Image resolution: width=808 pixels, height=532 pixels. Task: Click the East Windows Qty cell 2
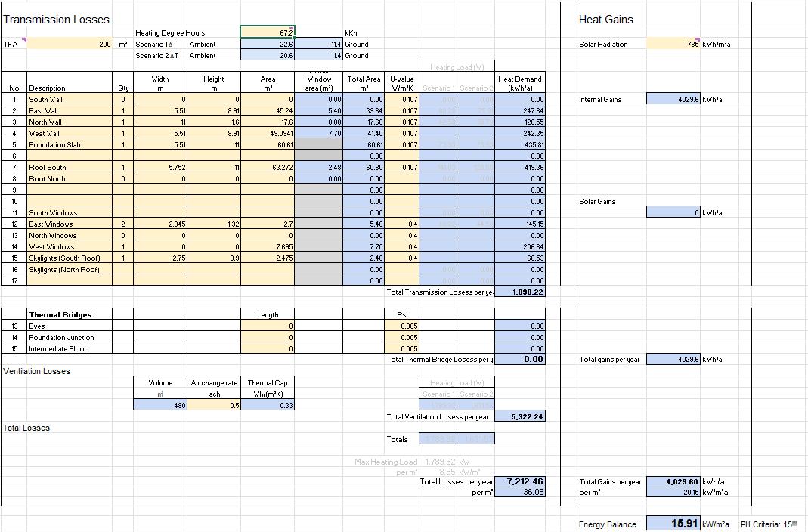123,224
